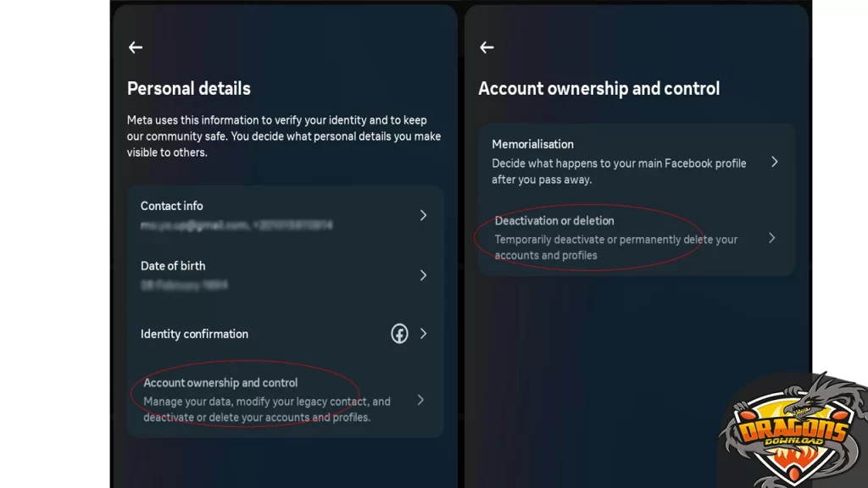The image size is (868, 488).
Task: Open the Memorialisation setting
Action: [533, 145]
